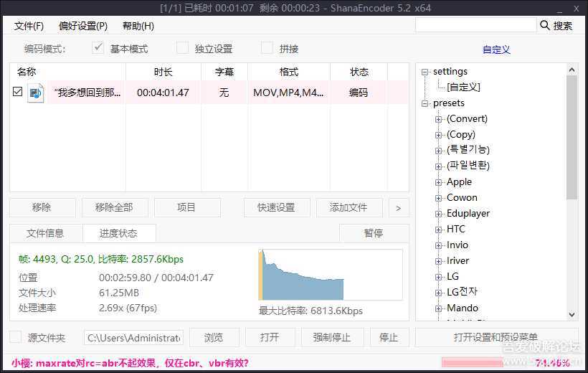The image size is (588, 373).
Task: Click the 强制停止 button
Action: [x=331, y=337]
